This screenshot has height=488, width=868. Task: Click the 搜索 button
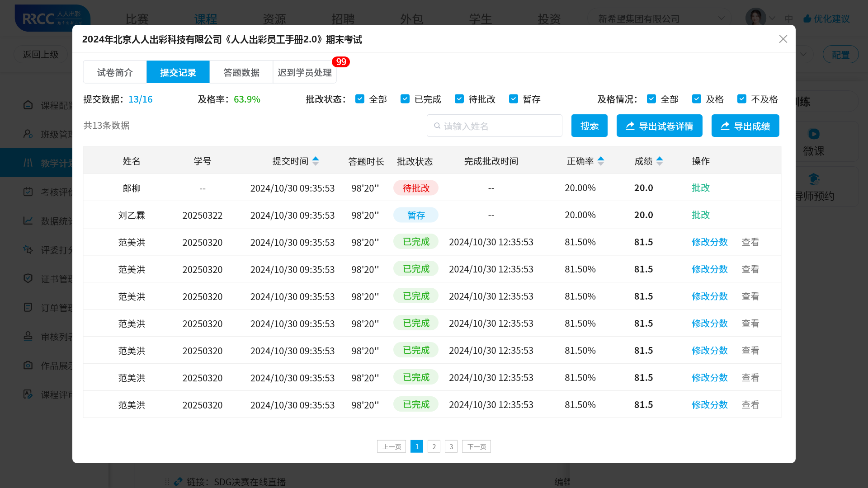590,126
